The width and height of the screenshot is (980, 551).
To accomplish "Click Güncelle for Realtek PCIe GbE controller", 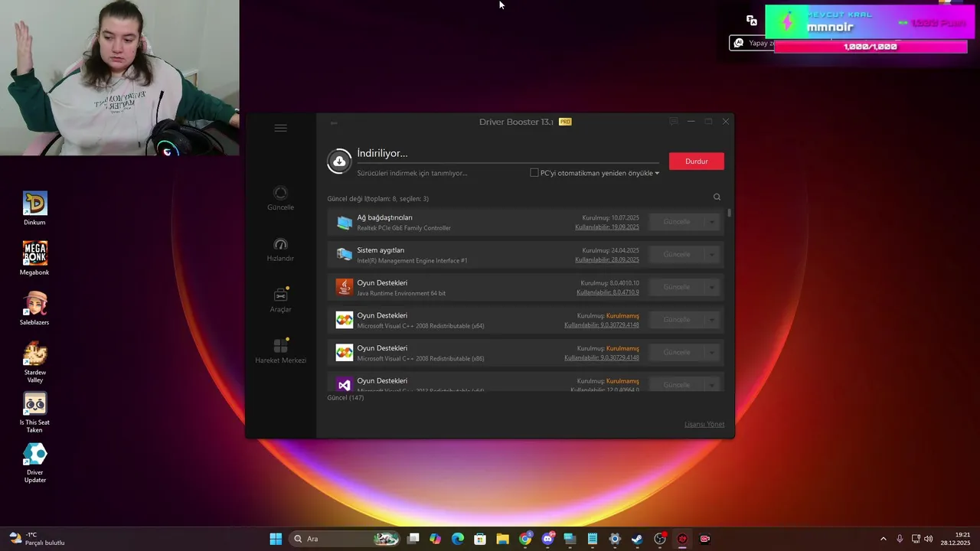I will [x=676, y=222].
